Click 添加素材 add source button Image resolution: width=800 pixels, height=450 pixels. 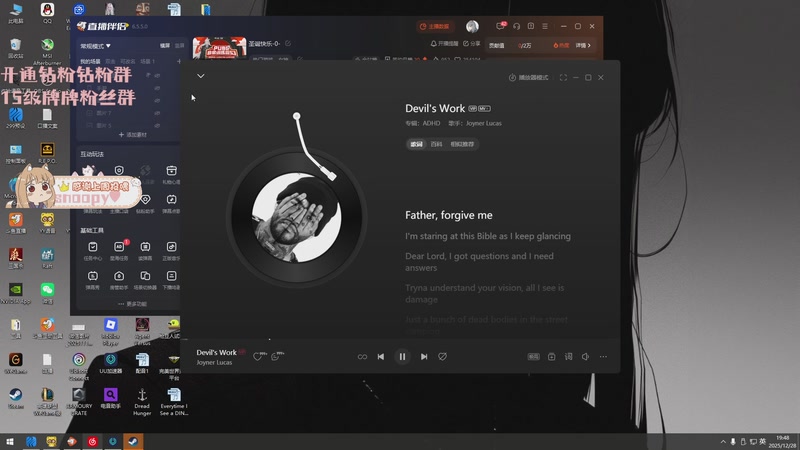point(133,135)
